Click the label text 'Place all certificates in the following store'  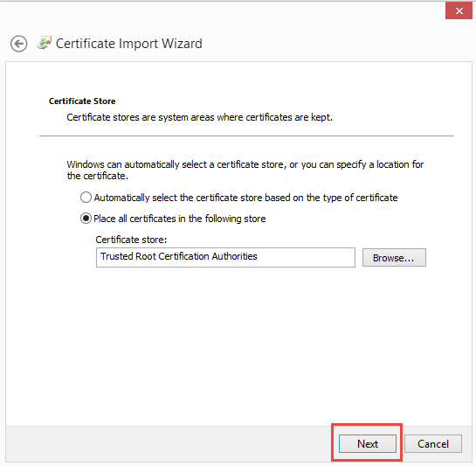[180, 219]
